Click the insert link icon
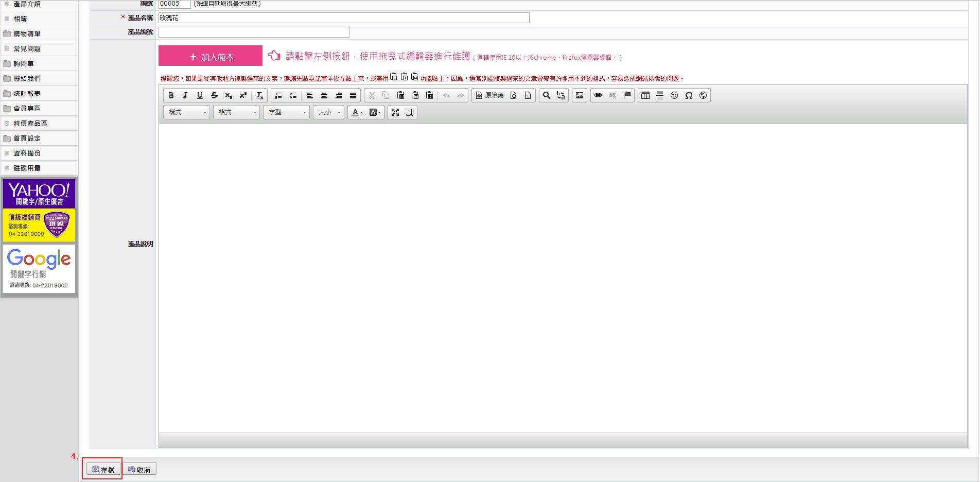This screenshot has width=980, height=482. [598, 95]
